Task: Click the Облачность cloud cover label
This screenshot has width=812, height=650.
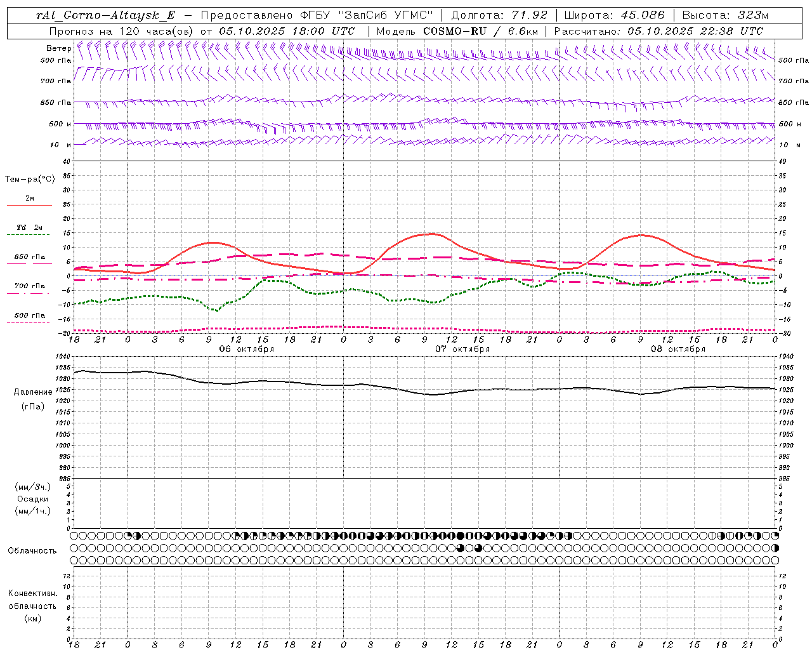Action: point(32,551)
